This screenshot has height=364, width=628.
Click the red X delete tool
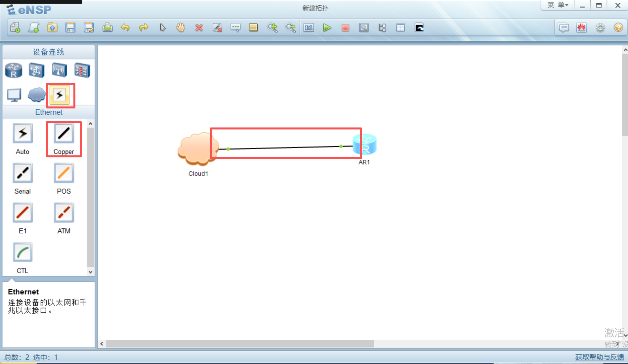199,28
